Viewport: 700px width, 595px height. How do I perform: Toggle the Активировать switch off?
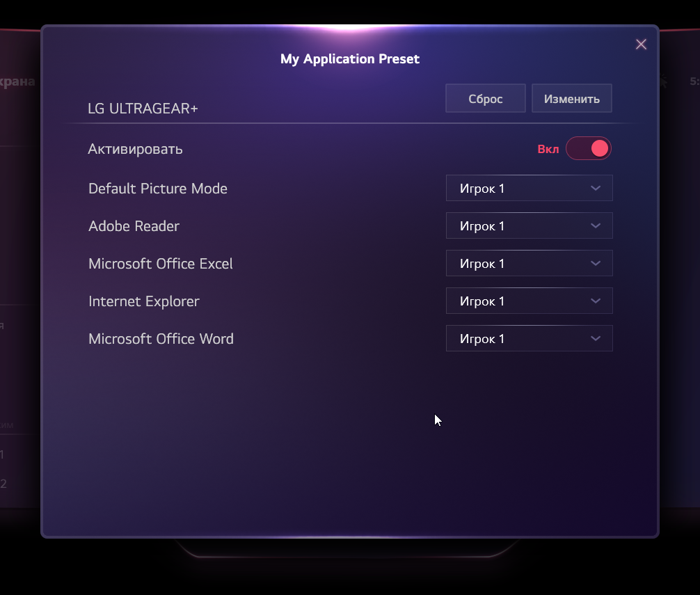coord(589,148)
